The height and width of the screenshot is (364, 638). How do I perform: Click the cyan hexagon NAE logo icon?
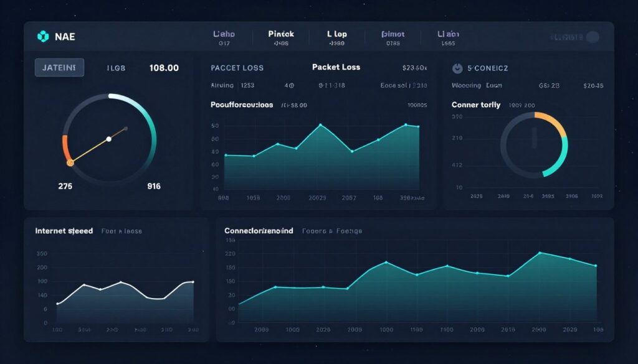pyautogui.click(x=43, y=37)
